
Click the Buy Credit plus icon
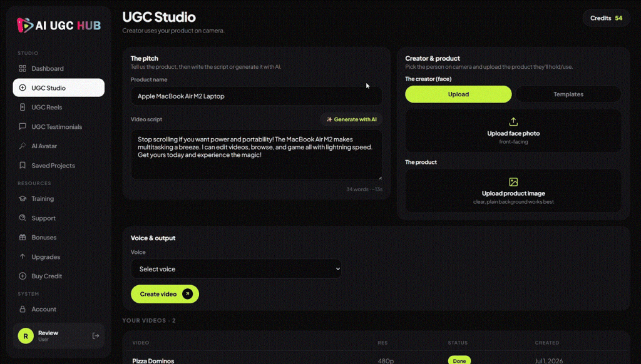[x=23, y=276]
